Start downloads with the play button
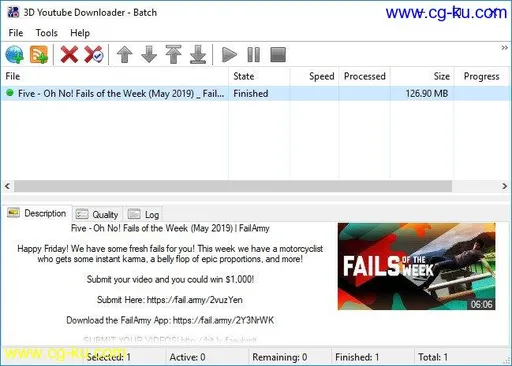The width and height of the screenshot is (512, 366). click(x=229, y=54)
